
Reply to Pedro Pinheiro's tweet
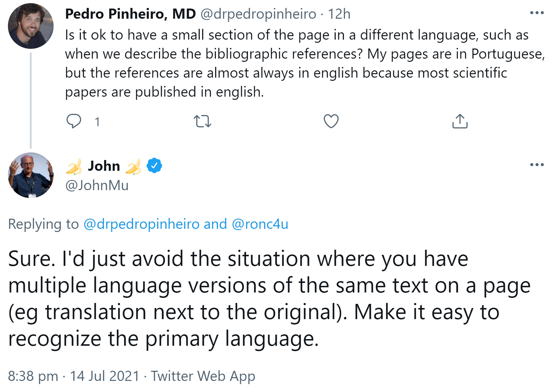[74, 121]
